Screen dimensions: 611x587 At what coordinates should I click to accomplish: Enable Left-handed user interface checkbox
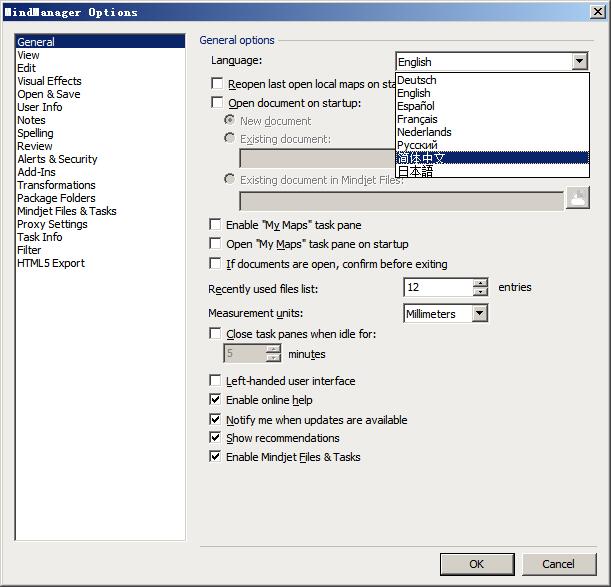pyautogui.click(x=215, y=381)
